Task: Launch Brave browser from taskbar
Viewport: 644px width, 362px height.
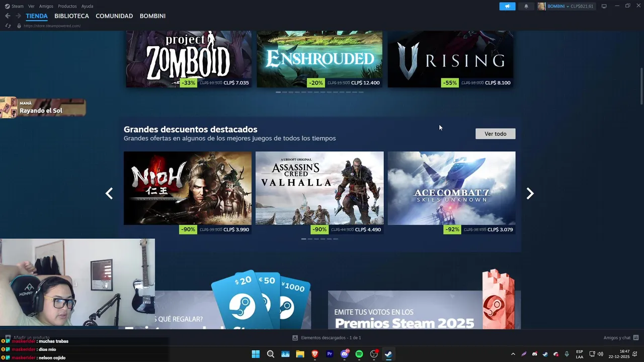Action: (315, 354)
